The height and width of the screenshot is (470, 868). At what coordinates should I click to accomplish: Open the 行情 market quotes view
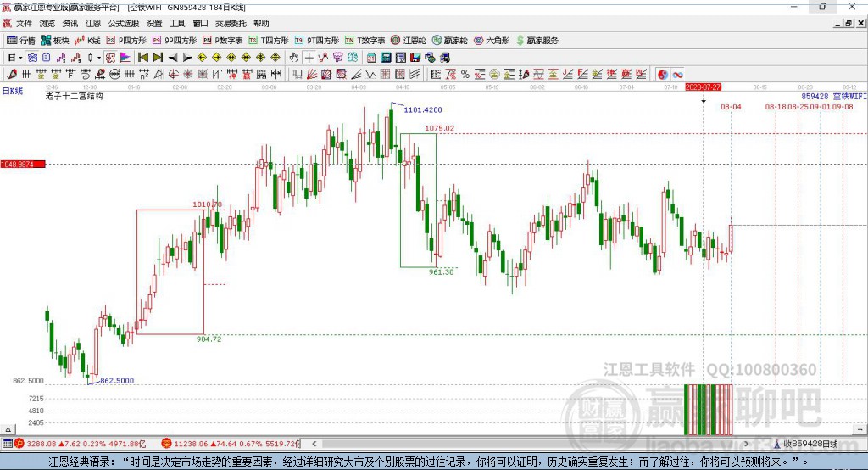tap(20, 41)
